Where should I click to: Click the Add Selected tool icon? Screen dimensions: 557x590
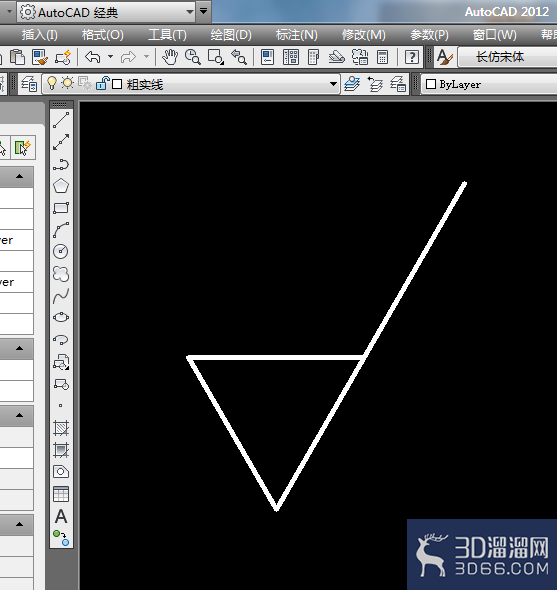tap(61, 538)
